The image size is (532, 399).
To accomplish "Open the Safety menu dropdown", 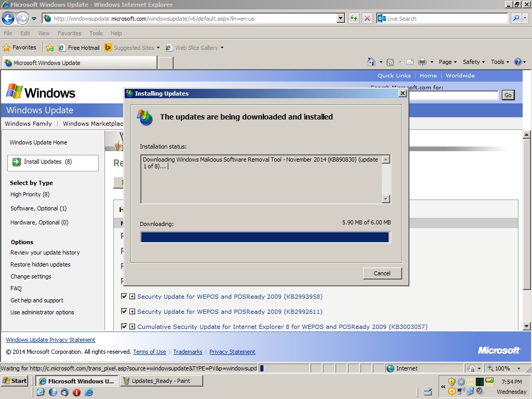I will pyautogui.click(x=474, y=62).
